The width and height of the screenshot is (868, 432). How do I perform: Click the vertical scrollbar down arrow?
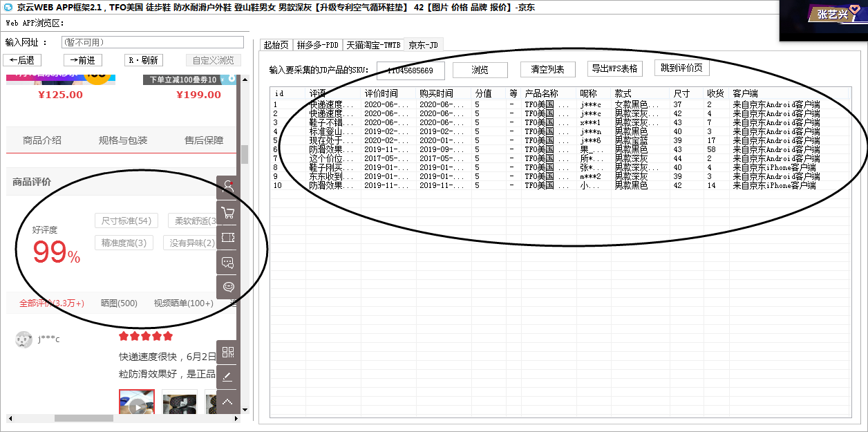(244, 409)
